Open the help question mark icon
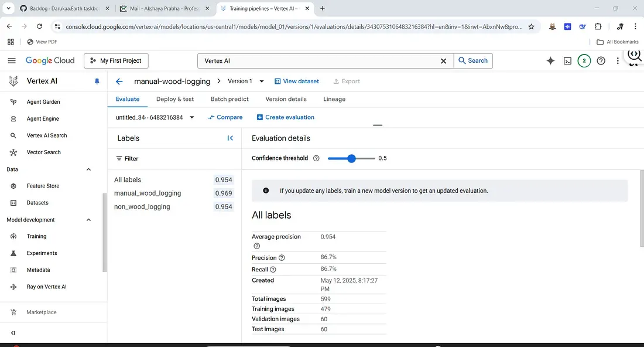 601,61
